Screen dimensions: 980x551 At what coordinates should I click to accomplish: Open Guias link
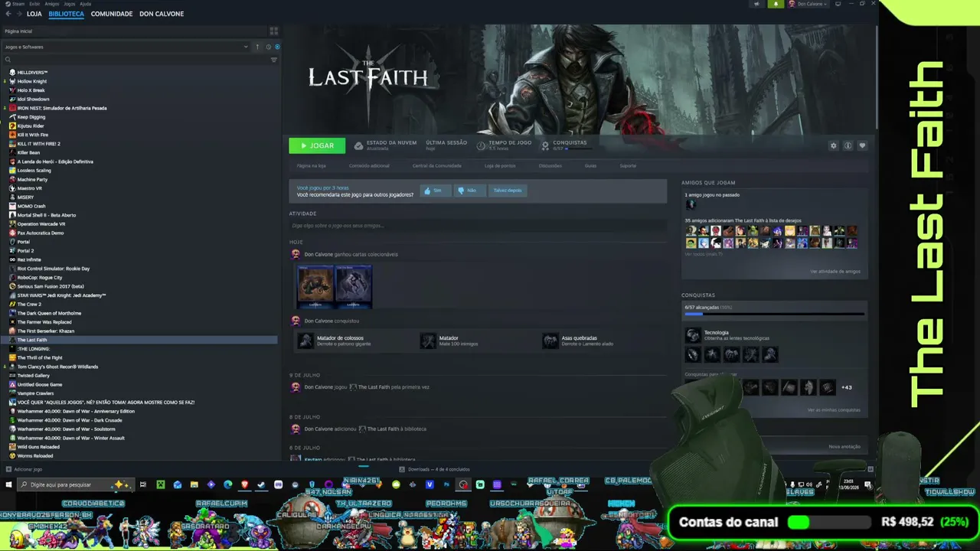click(590, 165)
